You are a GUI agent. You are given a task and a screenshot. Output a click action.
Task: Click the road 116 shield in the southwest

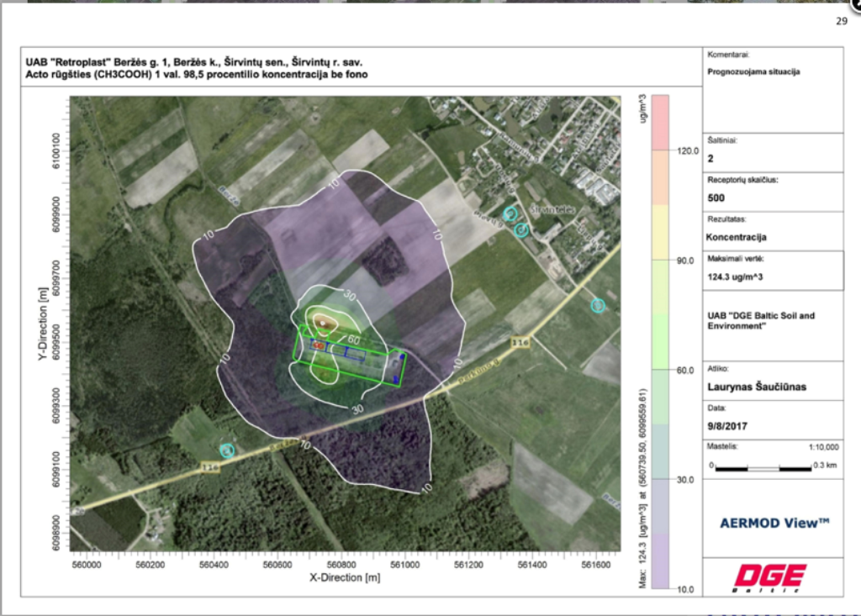coord(209,466)
